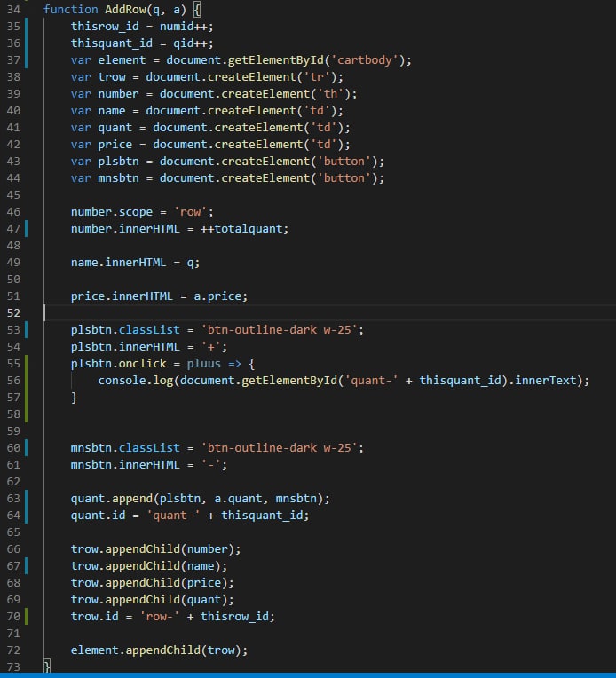This screenshot has height=678, width=616.
Task: Click blue change marker beside line 47
Action: pos(27,229)
